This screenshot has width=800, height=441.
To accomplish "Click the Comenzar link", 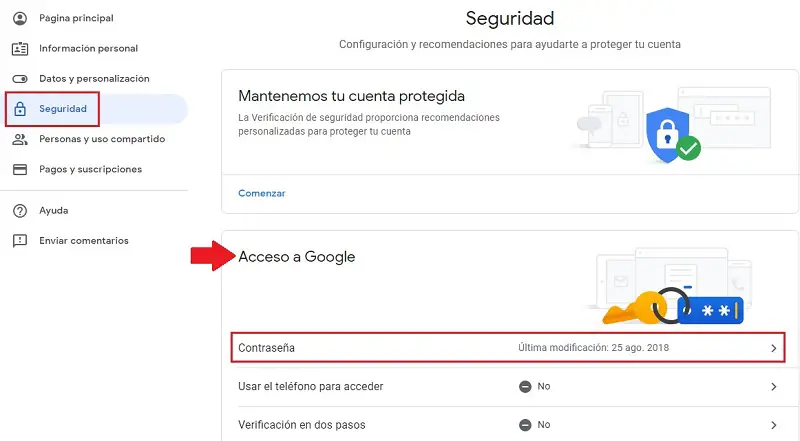I will (x=261, y=193).
